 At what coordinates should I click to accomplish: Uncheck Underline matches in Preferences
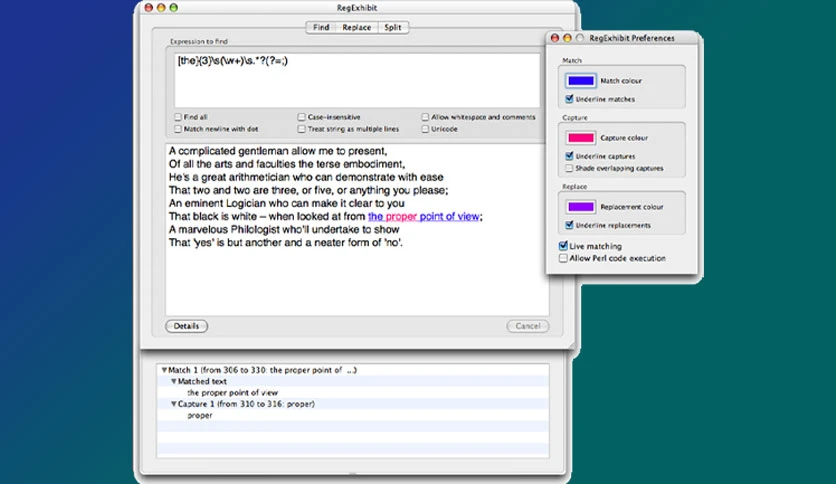point(569,99)
